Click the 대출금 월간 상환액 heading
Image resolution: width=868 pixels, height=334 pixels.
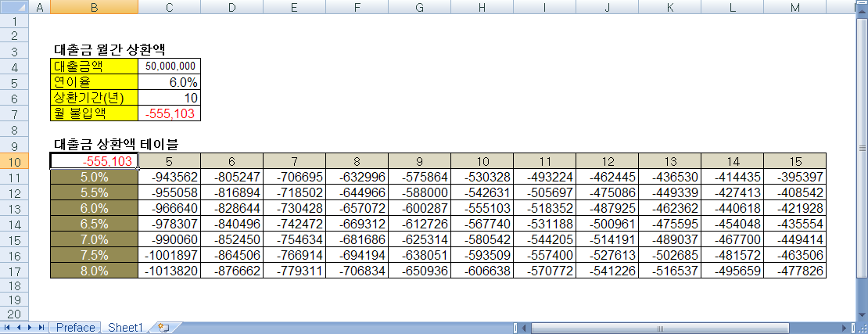tap(109, 50)
